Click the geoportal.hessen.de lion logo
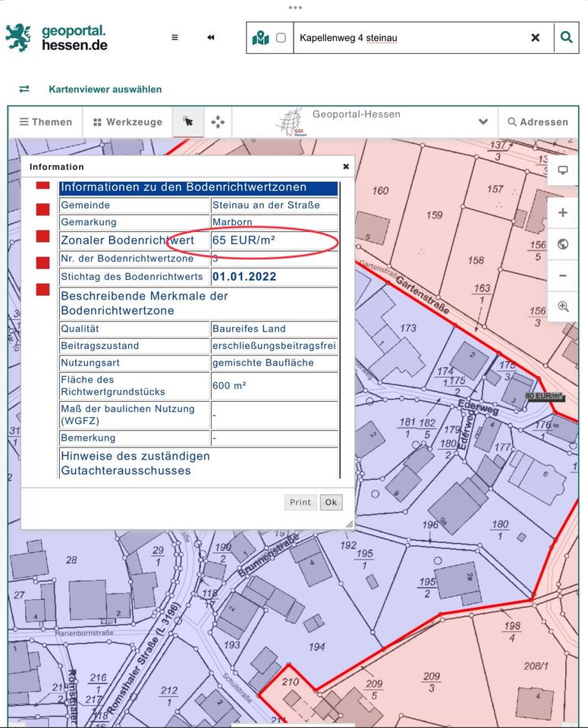 coord(18,37)
